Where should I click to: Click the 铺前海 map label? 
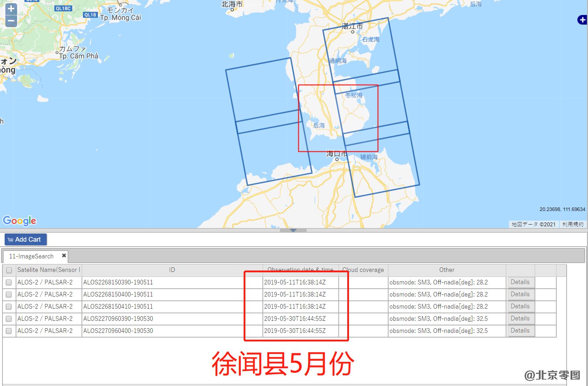coord(369,157)
